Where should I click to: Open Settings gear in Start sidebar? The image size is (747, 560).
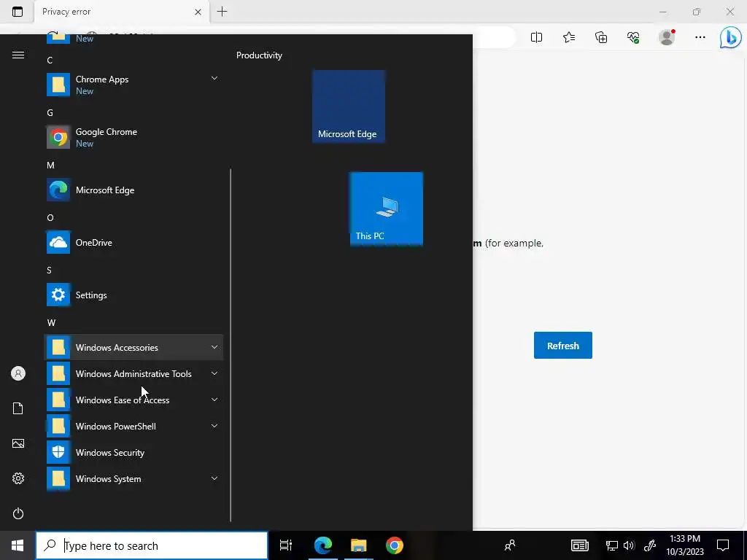[x=18, y=478]
